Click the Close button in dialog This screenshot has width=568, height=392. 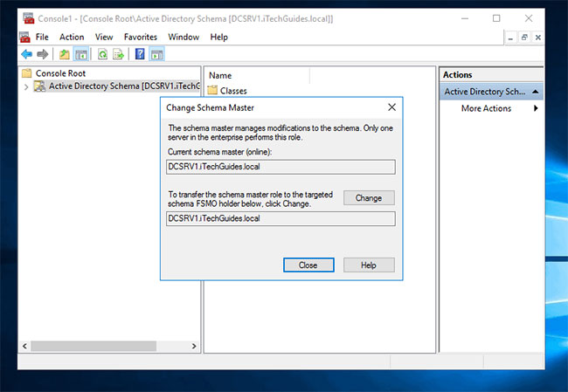pyautogui.click(x=308, y=265)
